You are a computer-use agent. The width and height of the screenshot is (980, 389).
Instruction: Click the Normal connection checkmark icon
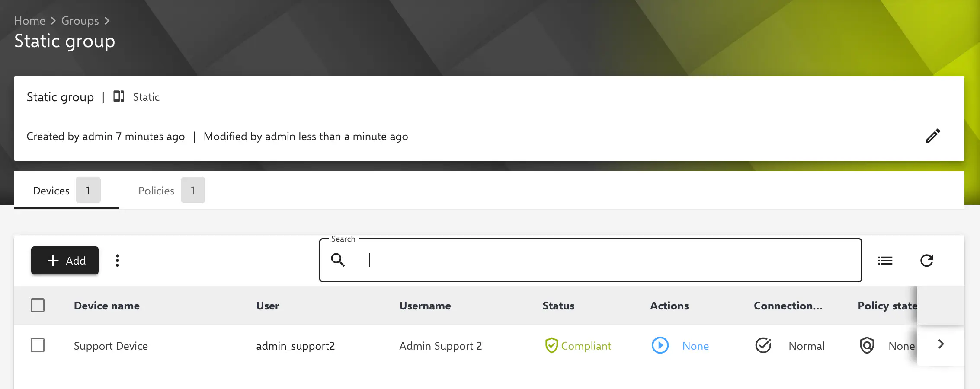(763, 345)
